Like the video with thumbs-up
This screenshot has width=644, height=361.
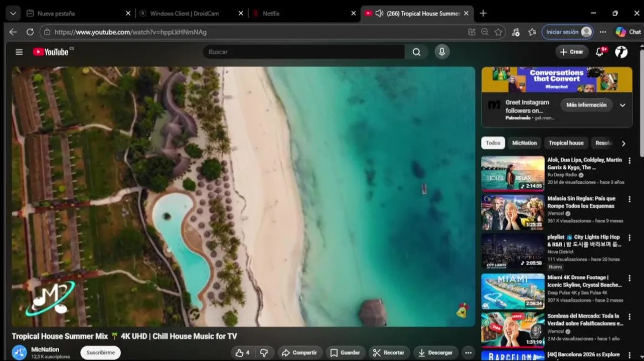pos(242,352)
